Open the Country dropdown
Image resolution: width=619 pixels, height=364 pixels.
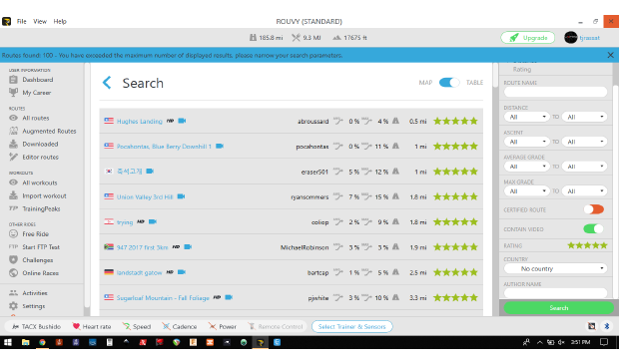[x=555, y=268]
